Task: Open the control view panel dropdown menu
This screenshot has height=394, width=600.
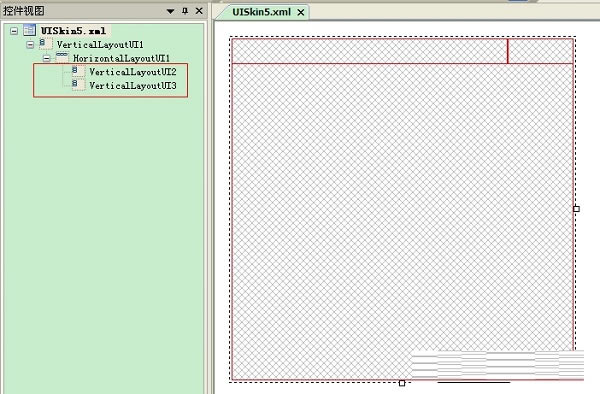Action: 171,11
